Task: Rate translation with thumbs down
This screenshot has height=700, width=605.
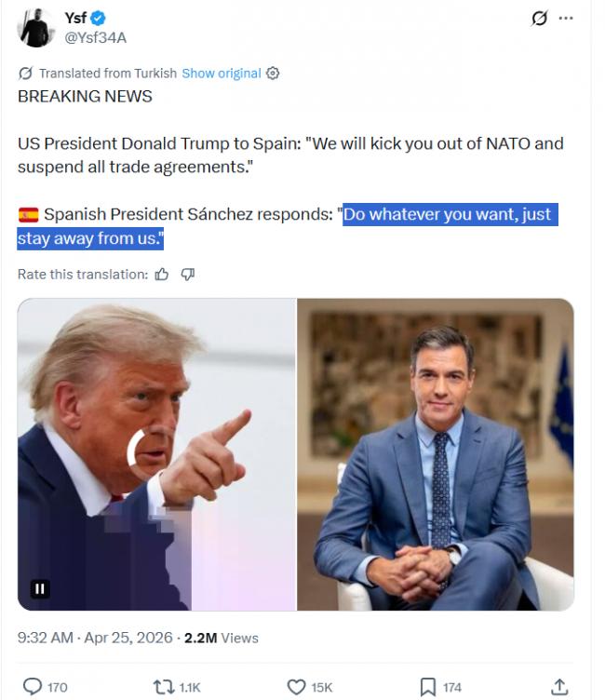Action: click(x=187, y=274)
